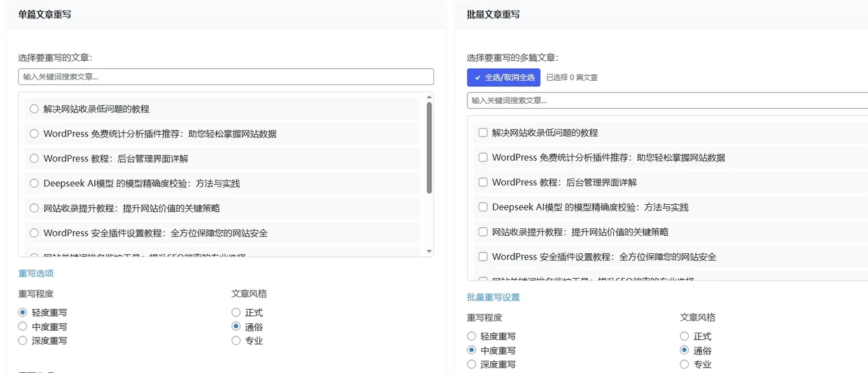
Task: Click 重写程度 label in single rewrite panel
Action: pos(36,294)
